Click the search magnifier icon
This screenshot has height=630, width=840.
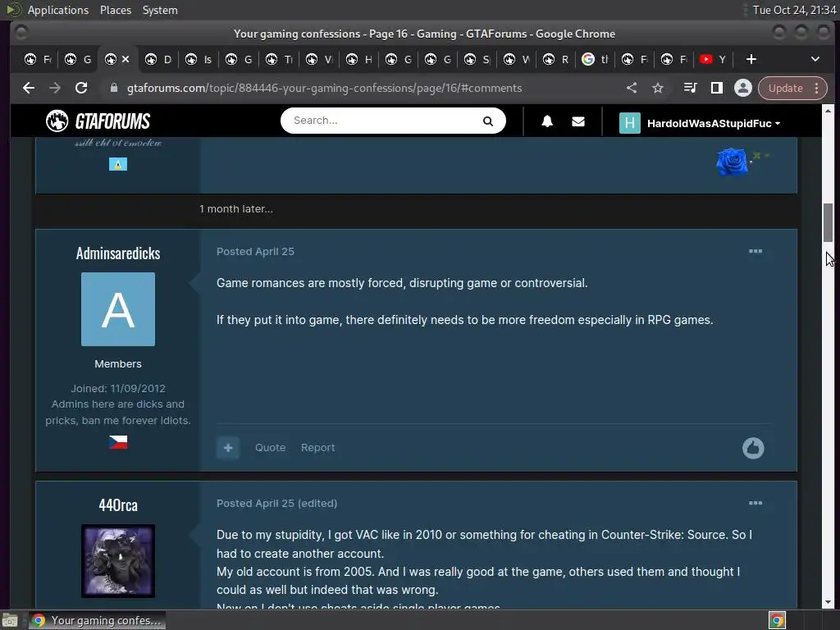[x=487, y=121]
